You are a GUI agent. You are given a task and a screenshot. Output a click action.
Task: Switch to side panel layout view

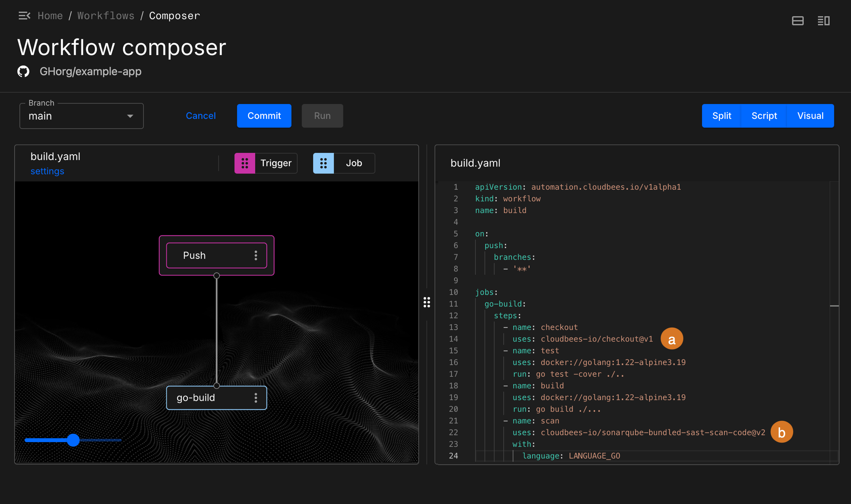pyautogui.click(x=824, y=21)
